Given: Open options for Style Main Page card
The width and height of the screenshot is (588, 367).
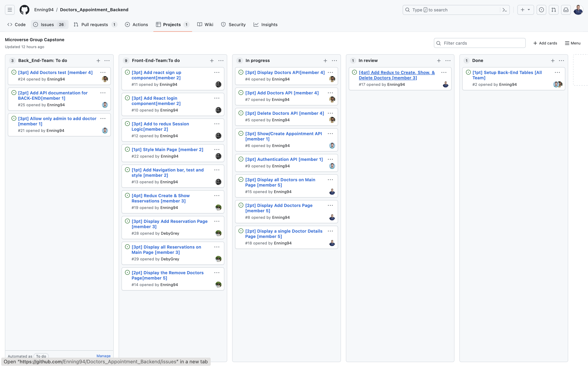Looking at the screenshot, I should (x=217, y=149).
